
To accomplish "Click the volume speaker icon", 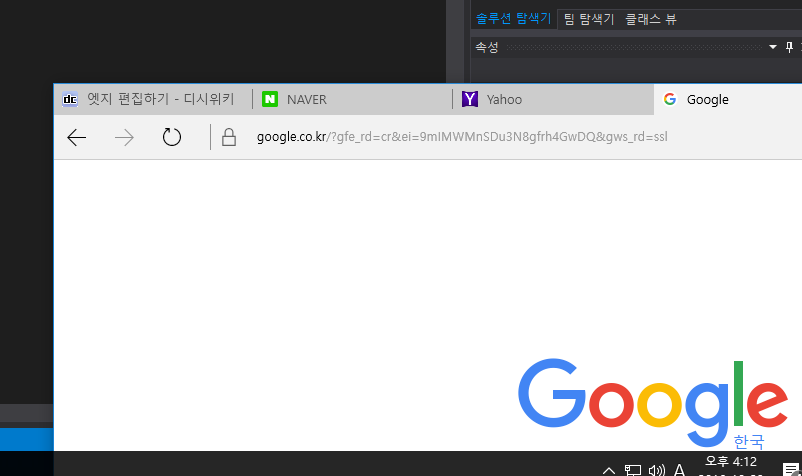I will click(657, 470).
